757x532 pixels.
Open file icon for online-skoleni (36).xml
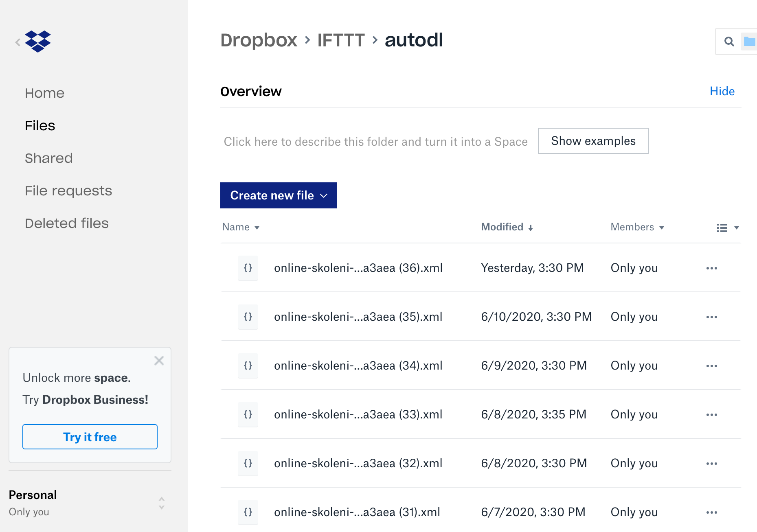(248, 268)
